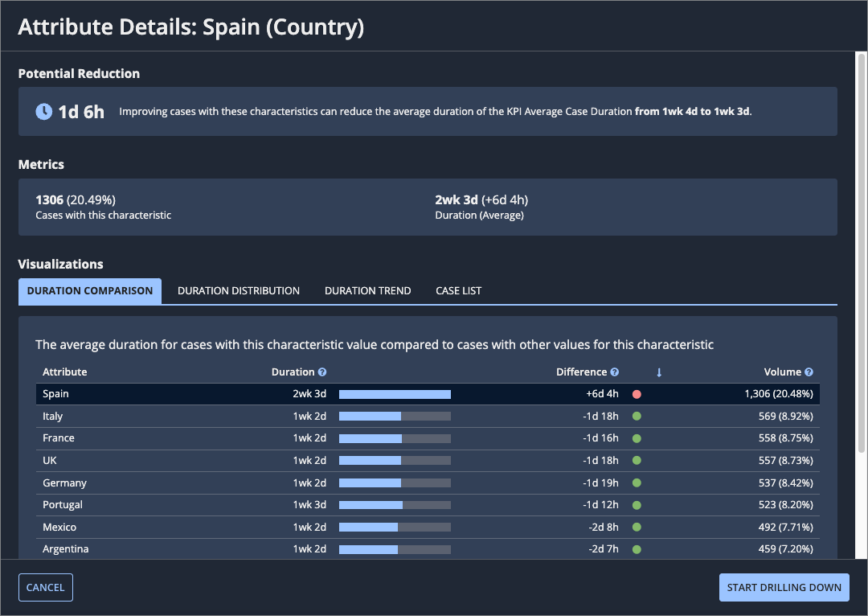Click the Duration column header label
The image size is (868, 616).
pyautogui.click(x=293, y=372)
